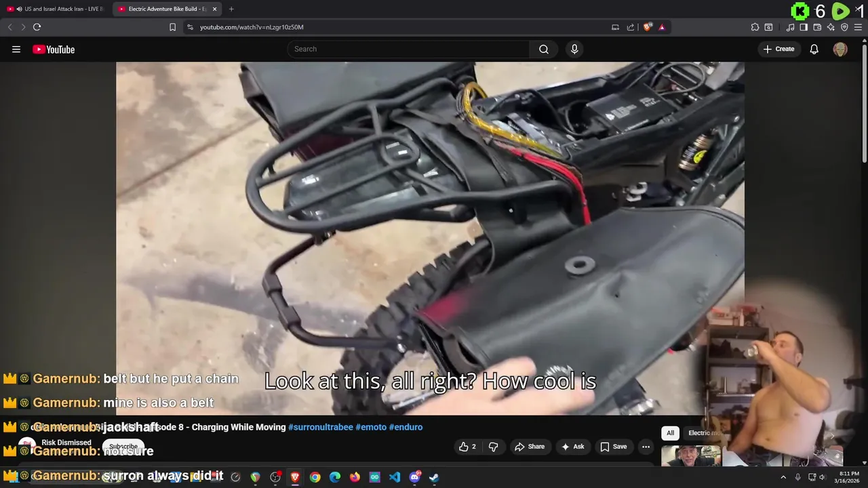This screenshot has width=868, height=488.
Task: Open the Brave Wallet icon
Action: (x=817, y=27)
